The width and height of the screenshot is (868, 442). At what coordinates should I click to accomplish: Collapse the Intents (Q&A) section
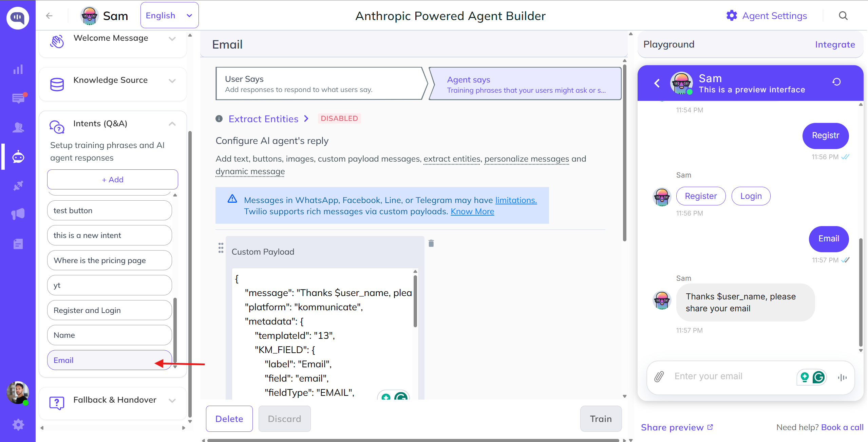coord(172,124)
